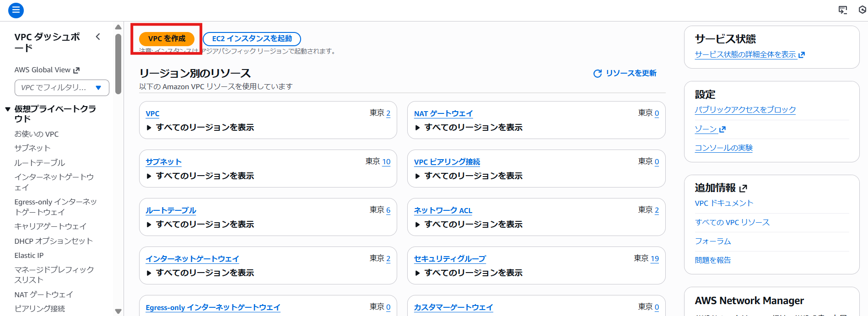Open the ルートテーブル card link

[171, 210]
